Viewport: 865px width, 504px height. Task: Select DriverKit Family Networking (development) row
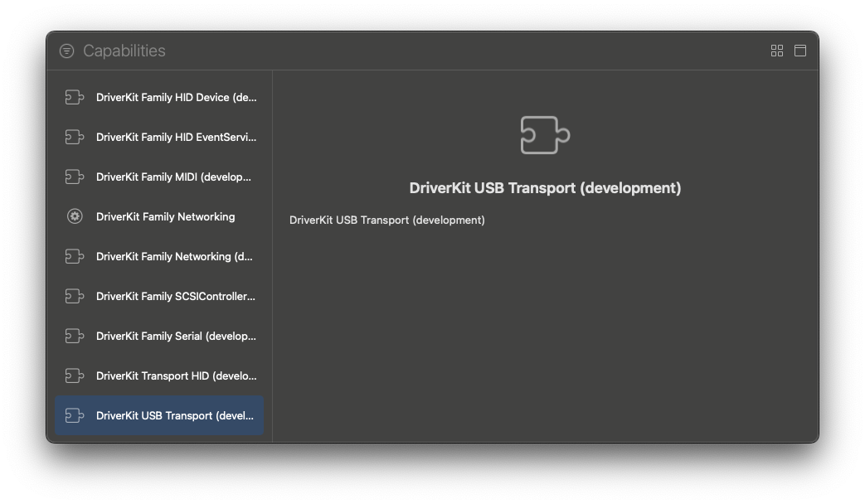[x=174, y=257]
